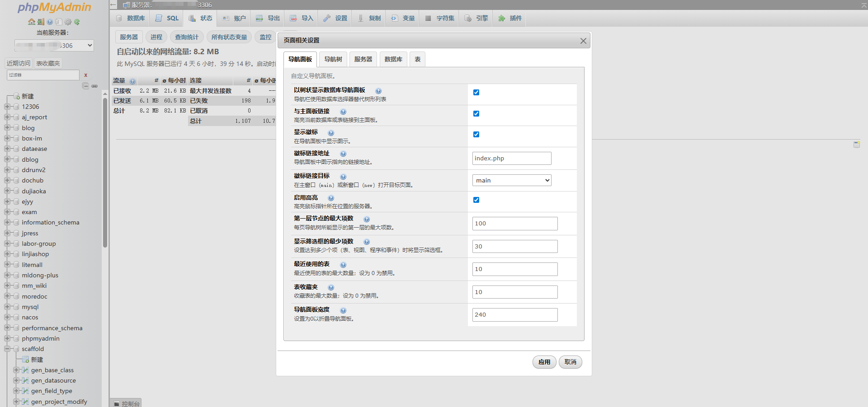Uncheck 以树状显示数据库导航面板 checkbox

476,92
